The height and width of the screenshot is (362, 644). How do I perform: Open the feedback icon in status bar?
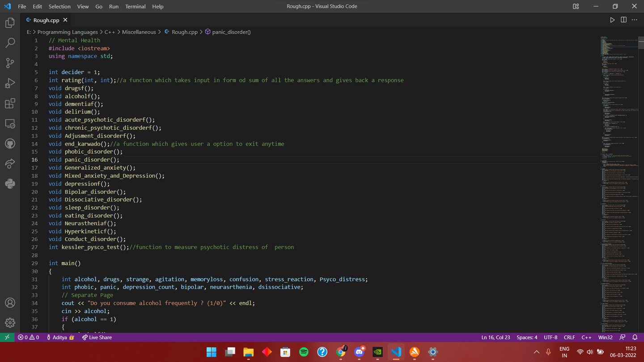coord(623,337)
